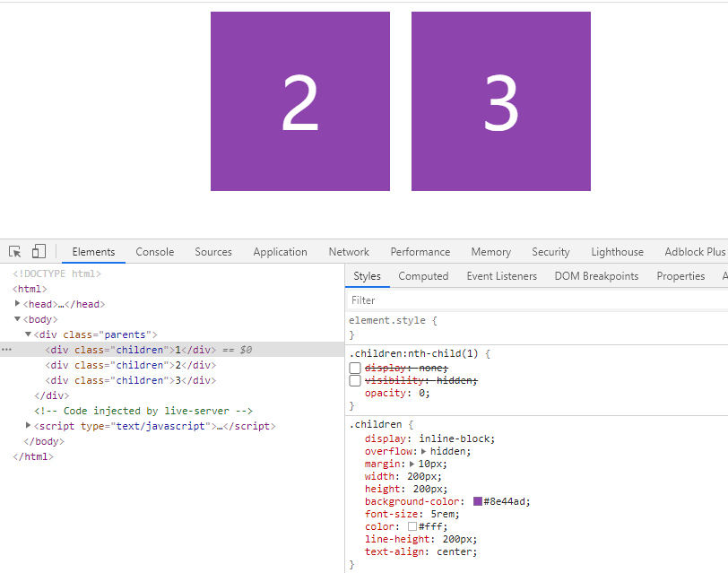Open the Security tab
This screenshot has height=573, width=728.
coord(550,252)
